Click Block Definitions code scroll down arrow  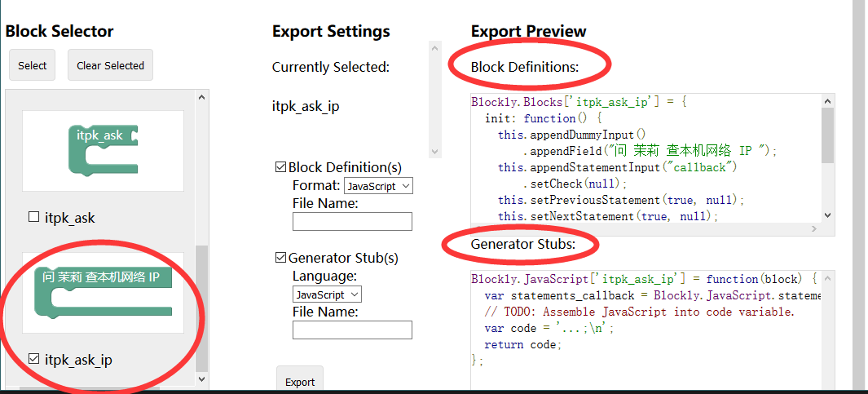[827, 215]
